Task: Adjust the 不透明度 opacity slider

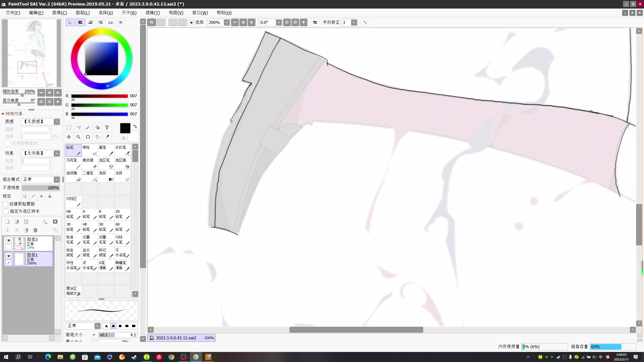Action: (x=41, y=188)
